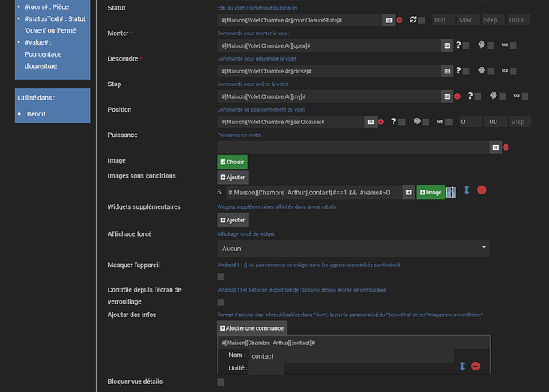This screenshot has height=392, width=549.
Task: Remove the Statut command with red minus
Action: pyautogui.click(x=399, y=20)
